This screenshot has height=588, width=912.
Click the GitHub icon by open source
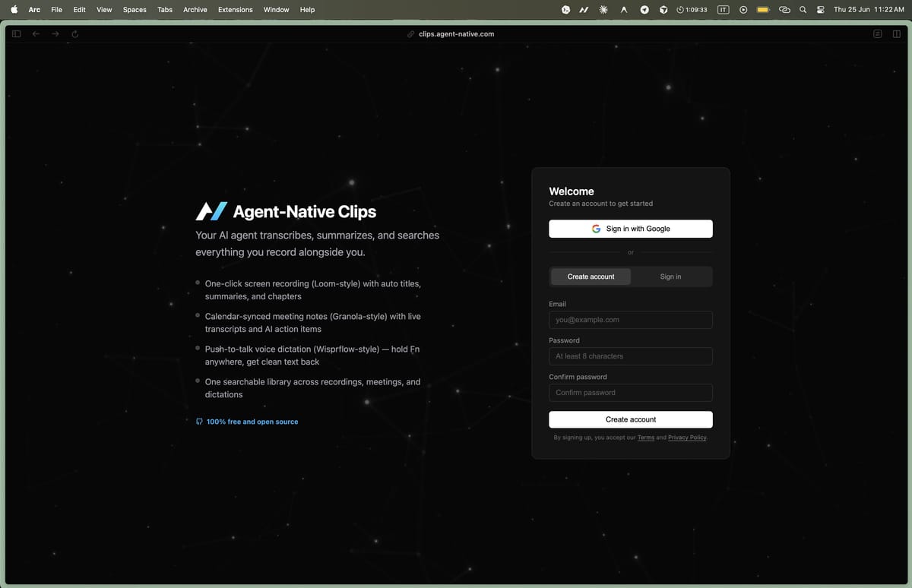point(199,422)
